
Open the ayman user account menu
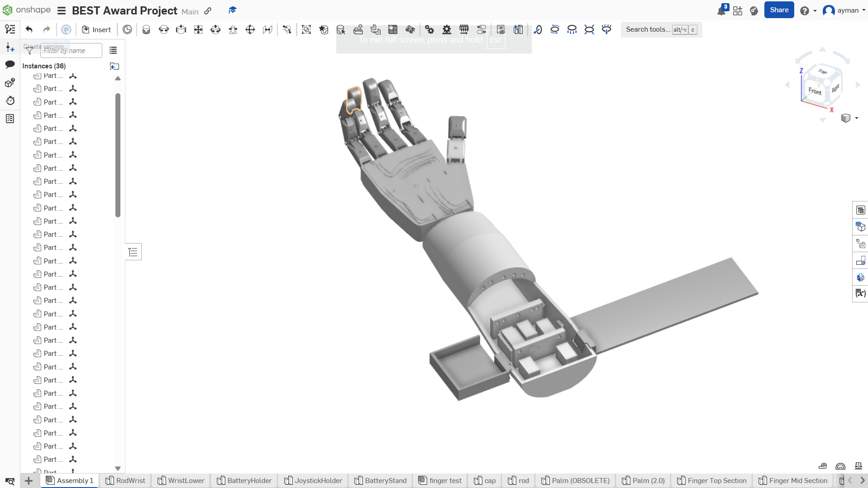(844, 10)
